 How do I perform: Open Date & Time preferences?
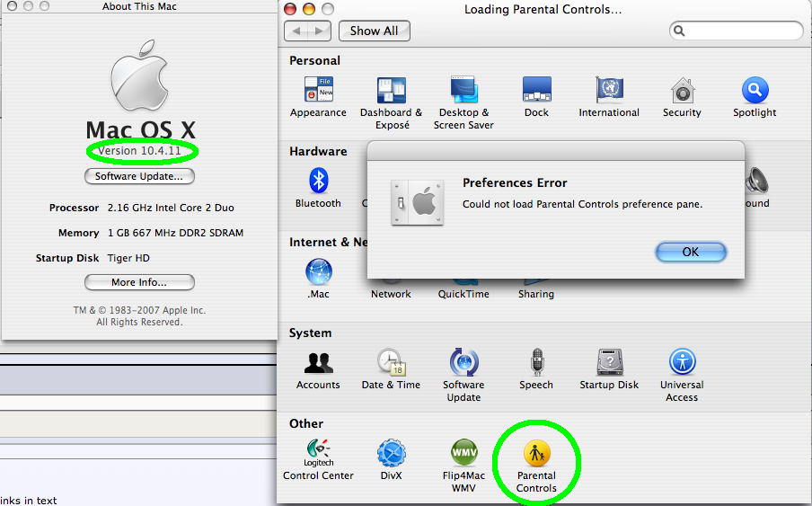tap(391, 369)
